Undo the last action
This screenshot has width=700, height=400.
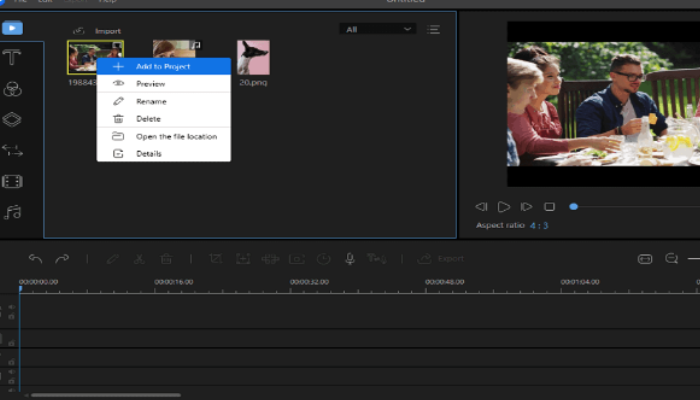point(35,258)
